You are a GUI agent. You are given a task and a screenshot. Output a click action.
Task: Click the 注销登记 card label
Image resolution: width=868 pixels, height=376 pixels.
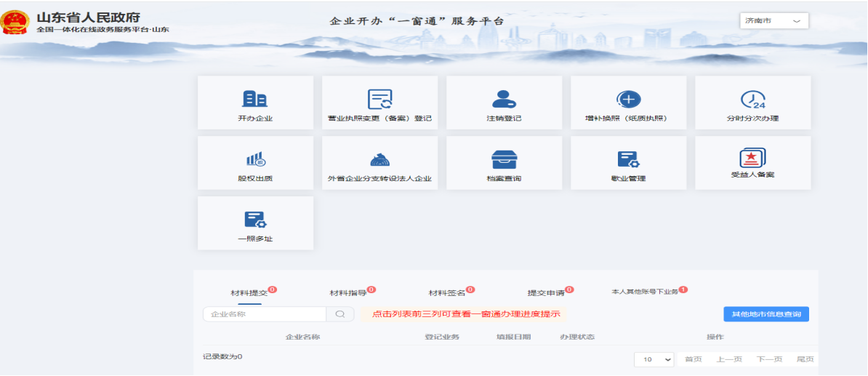click(x=504, y=118)
